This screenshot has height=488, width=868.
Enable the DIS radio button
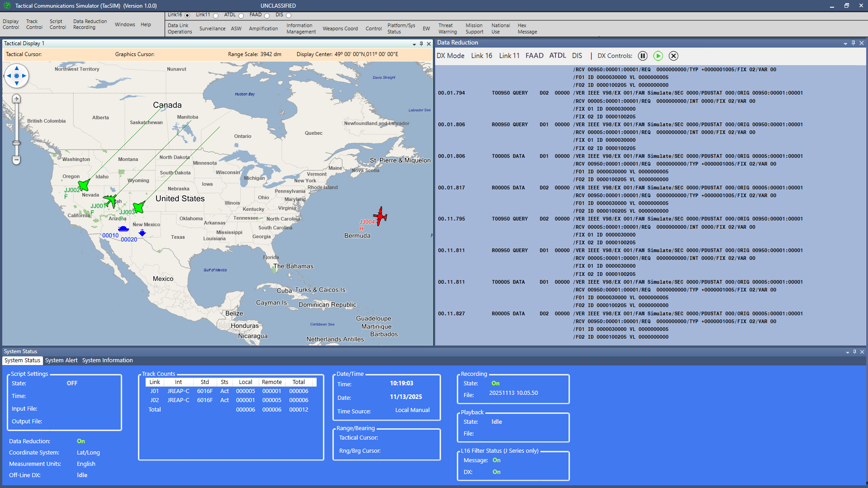click(x=289, y=16)
